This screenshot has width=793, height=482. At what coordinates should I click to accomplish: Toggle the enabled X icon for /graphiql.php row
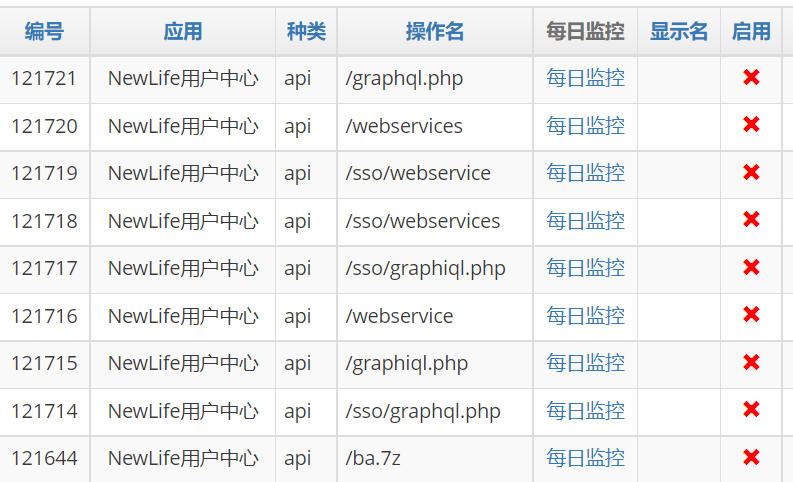751,362
